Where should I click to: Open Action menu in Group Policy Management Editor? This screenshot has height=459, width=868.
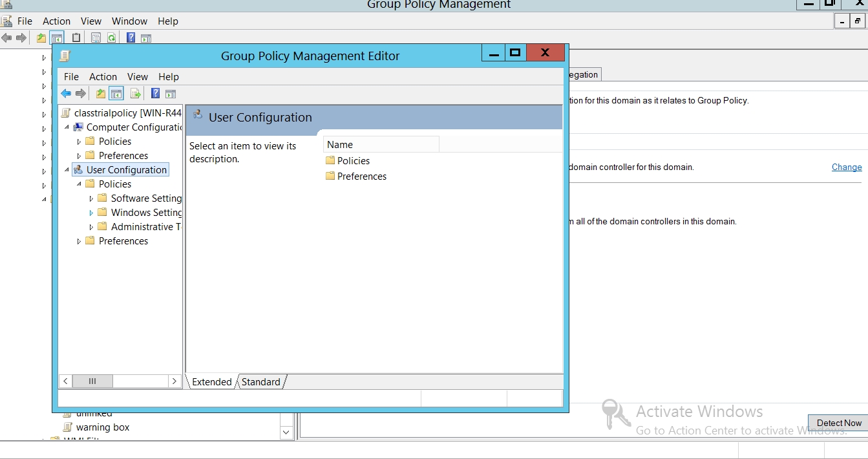(103, 76)
